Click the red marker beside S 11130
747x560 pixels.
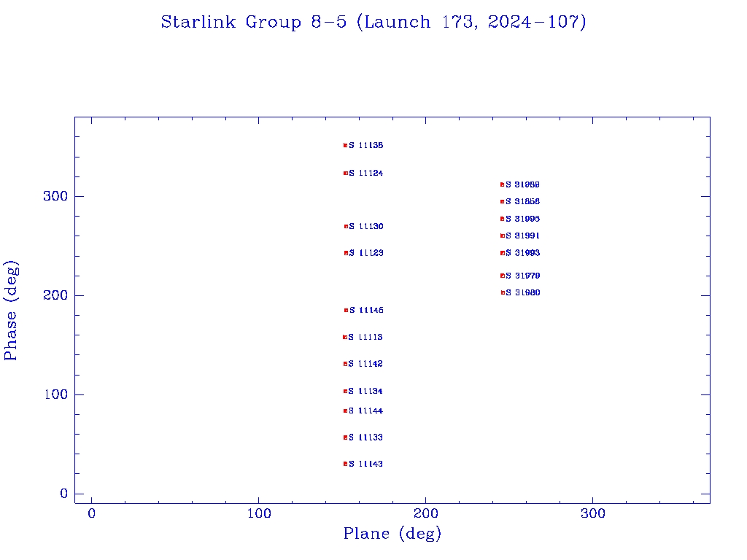pos(347,227)
